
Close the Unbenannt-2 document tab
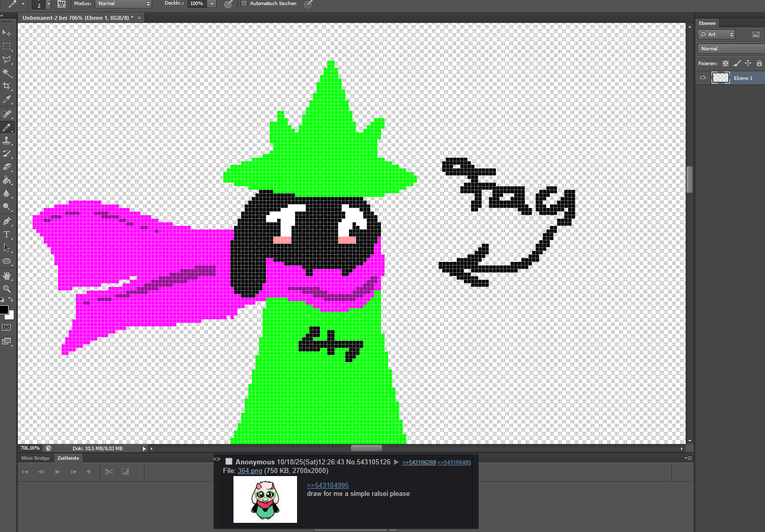pyautogui.click(x=139, y=18)
